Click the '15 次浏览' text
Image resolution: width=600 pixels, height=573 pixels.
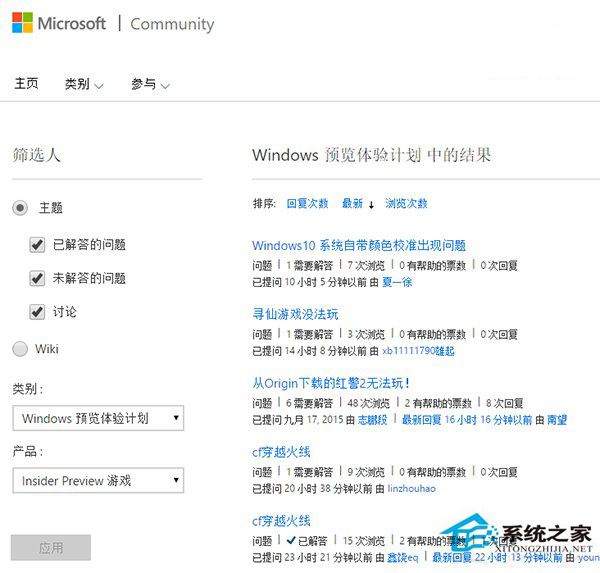[x=364, y=541]
